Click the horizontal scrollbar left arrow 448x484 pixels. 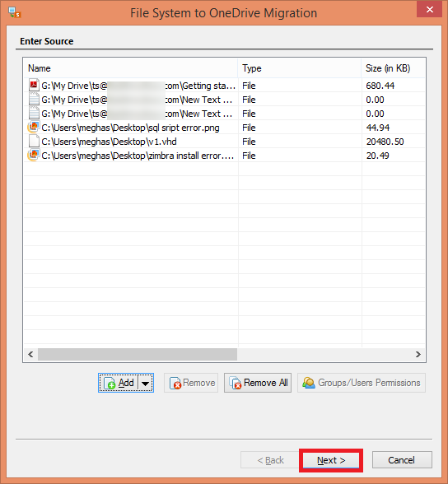coord(30,354)
